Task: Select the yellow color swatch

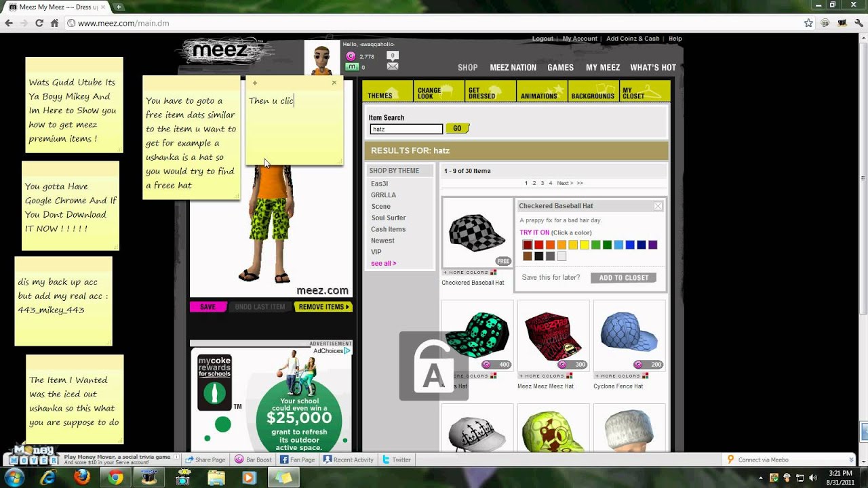Action: (585, 245)
